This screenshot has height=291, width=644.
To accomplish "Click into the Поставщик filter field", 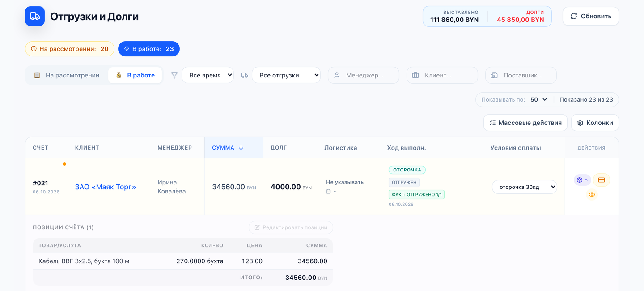I will click(x=521, y=75).
